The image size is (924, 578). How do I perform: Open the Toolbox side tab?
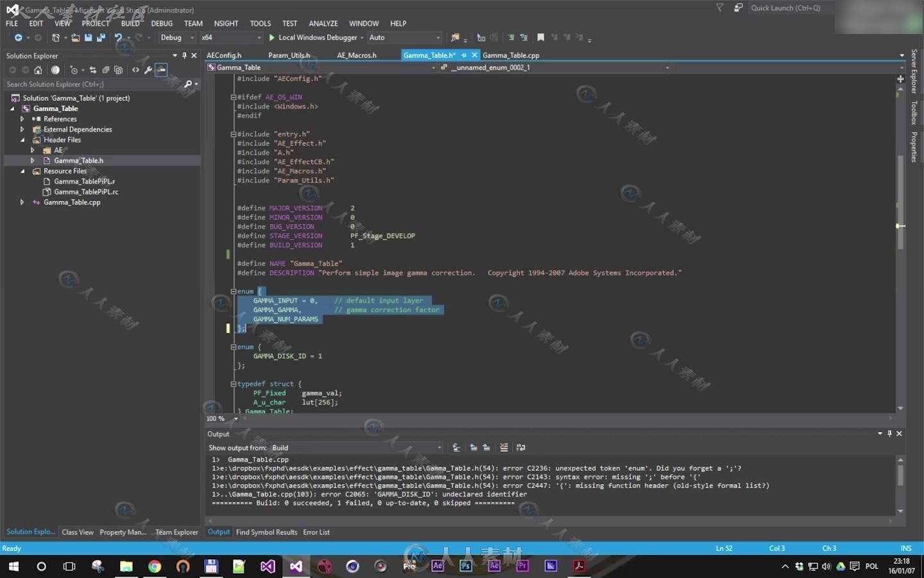point(914,113)
